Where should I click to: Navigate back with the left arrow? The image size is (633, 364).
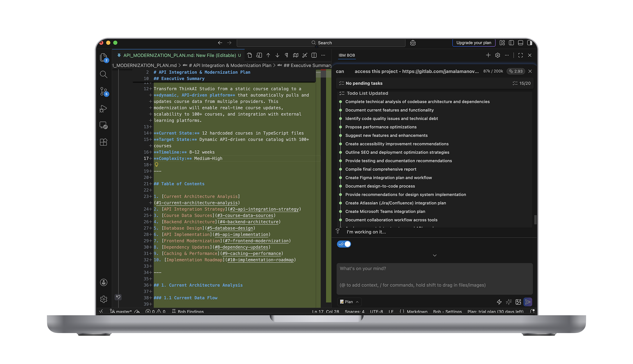220,43
